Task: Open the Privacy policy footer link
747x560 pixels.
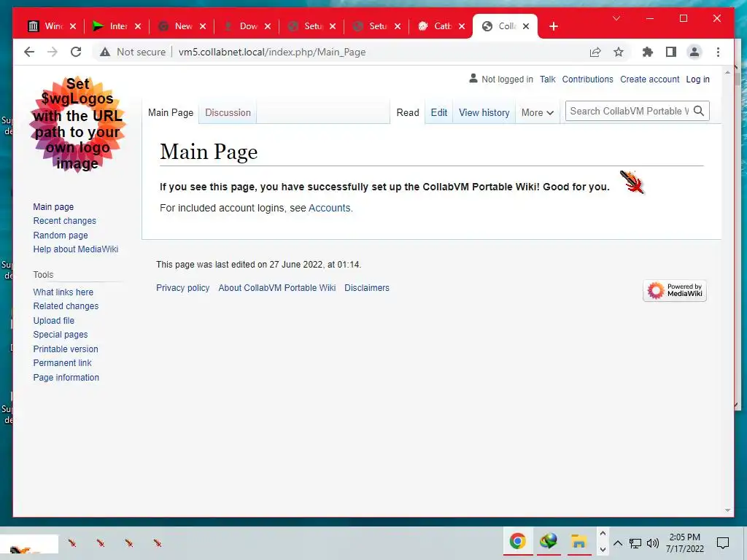Action: 183,288
